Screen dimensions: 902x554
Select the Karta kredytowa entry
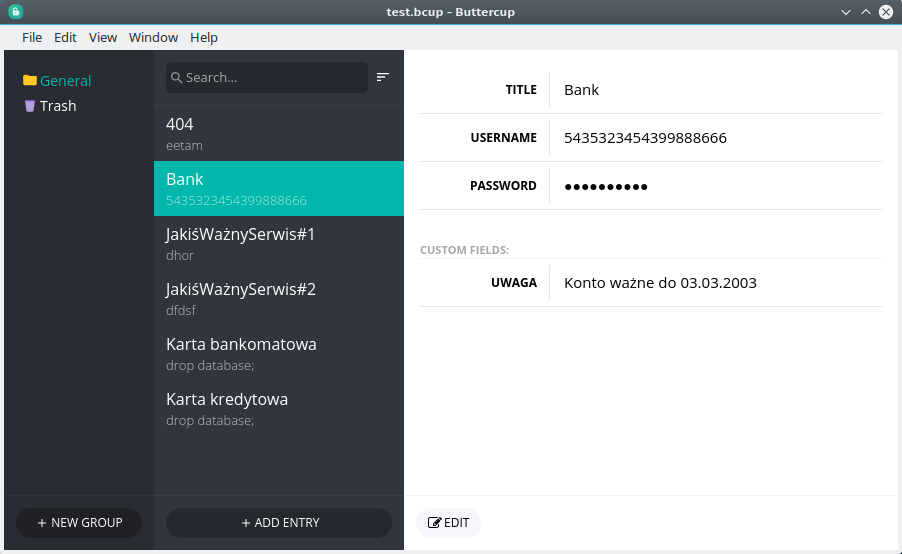(279, 409)
